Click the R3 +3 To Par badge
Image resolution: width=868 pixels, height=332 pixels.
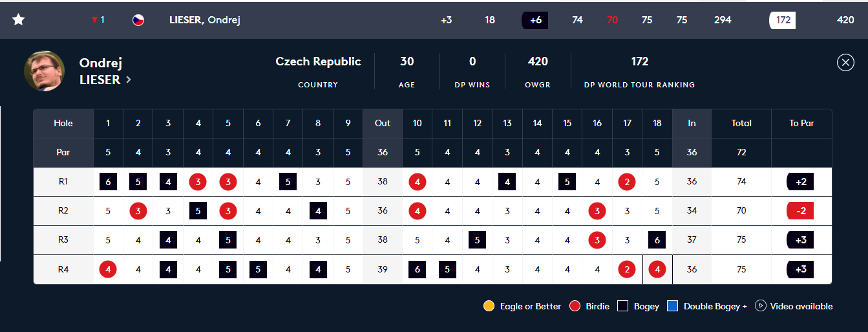(x=801, y=240)
